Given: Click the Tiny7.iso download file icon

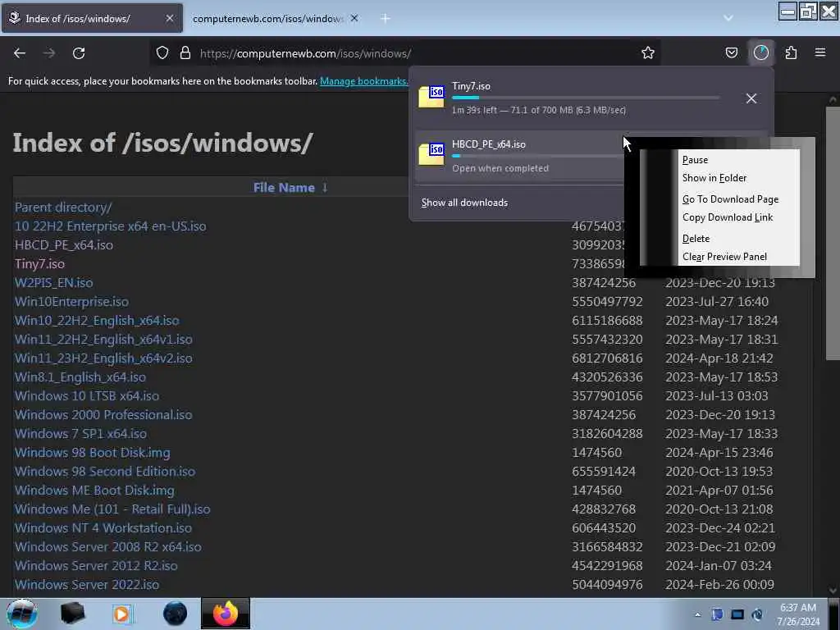Looking at the screenshot, I should [431, 97].
